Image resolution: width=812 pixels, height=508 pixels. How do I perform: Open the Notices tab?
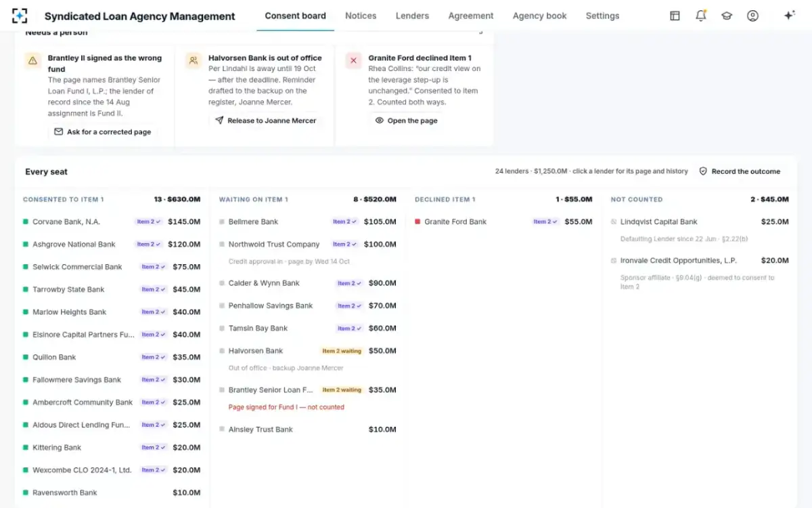(361, 16)
